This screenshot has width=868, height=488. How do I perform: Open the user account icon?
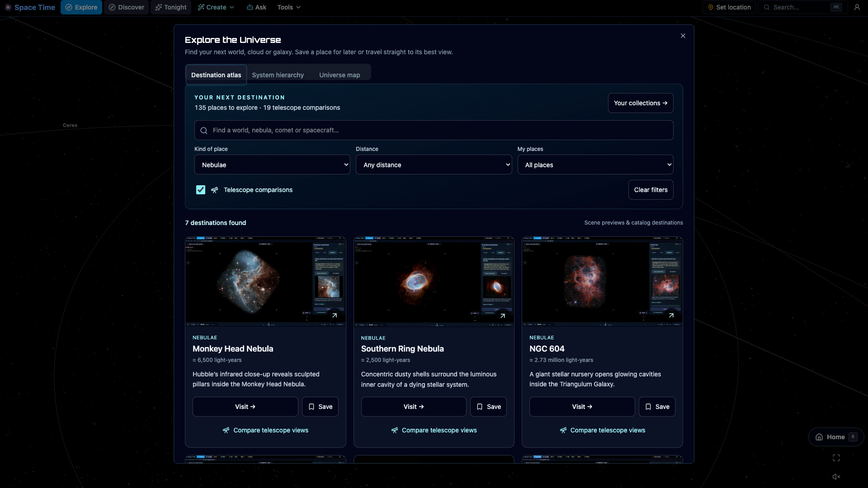click(857, 7)
